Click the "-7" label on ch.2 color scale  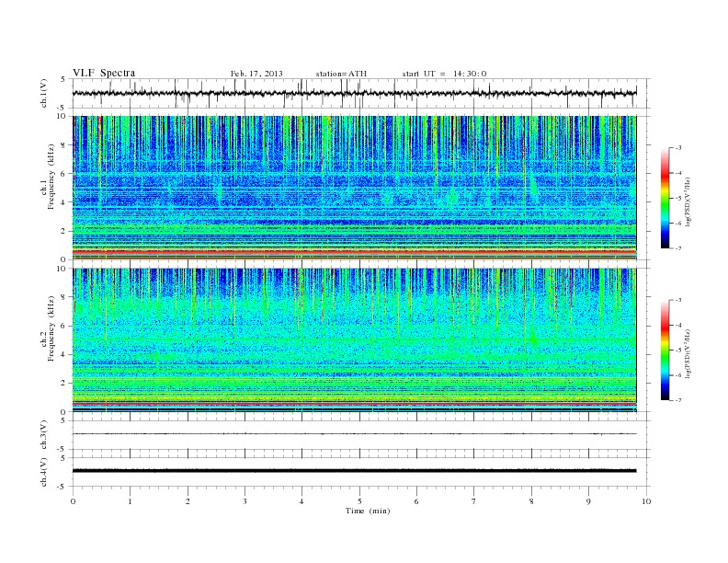(x=678, y=400)
